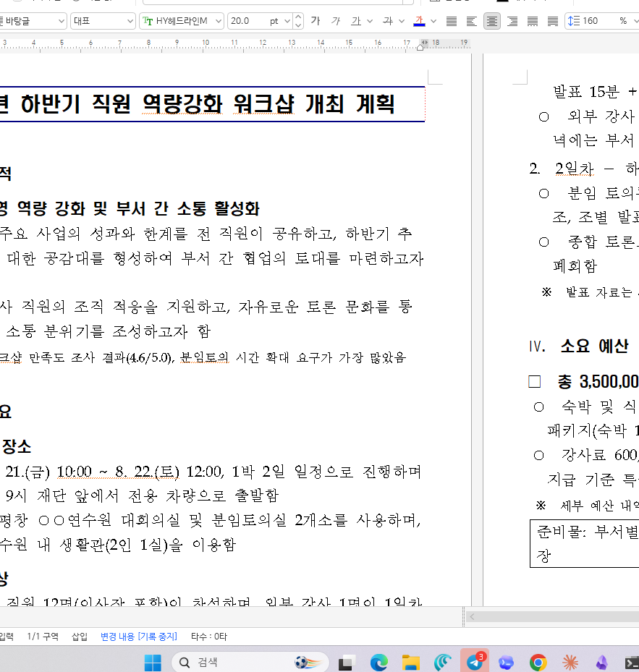Image resolution: width=639 pixels, height=672 pixels.
Task: Open the Windows Start menu
Action: coord(153,663)
